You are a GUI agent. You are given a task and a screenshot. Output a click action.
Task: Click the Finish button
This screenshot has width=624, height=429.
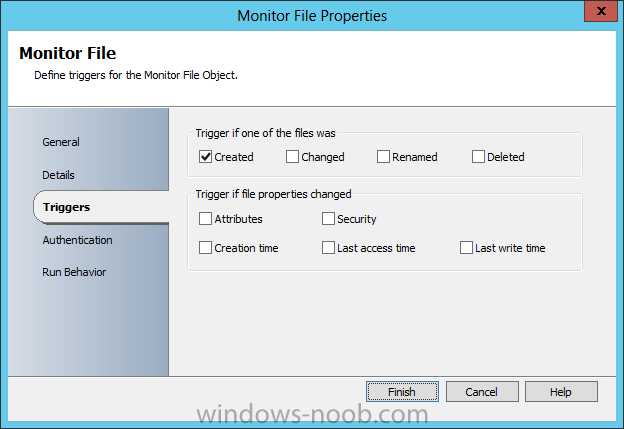(402, 392)
